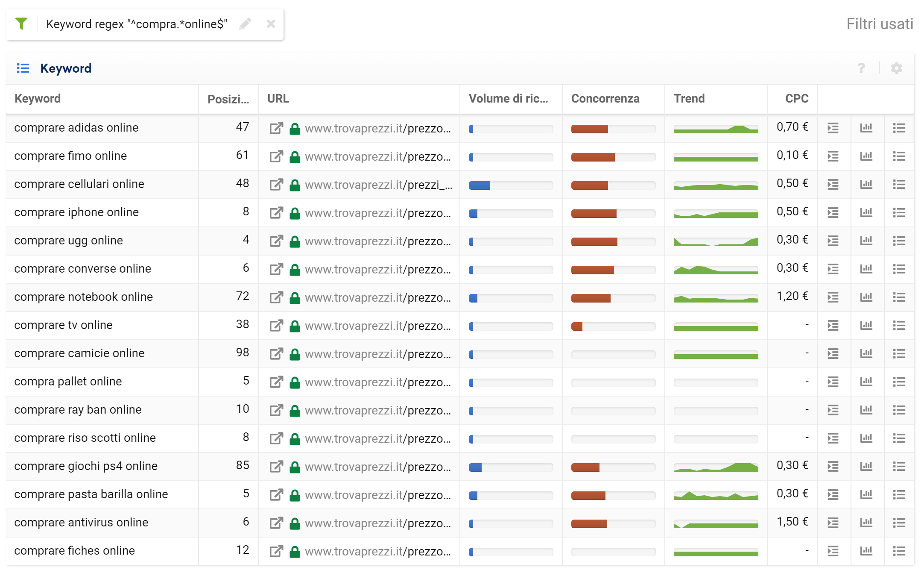
Task: Click the Keyword regex filter text
Action: [137, 24]
